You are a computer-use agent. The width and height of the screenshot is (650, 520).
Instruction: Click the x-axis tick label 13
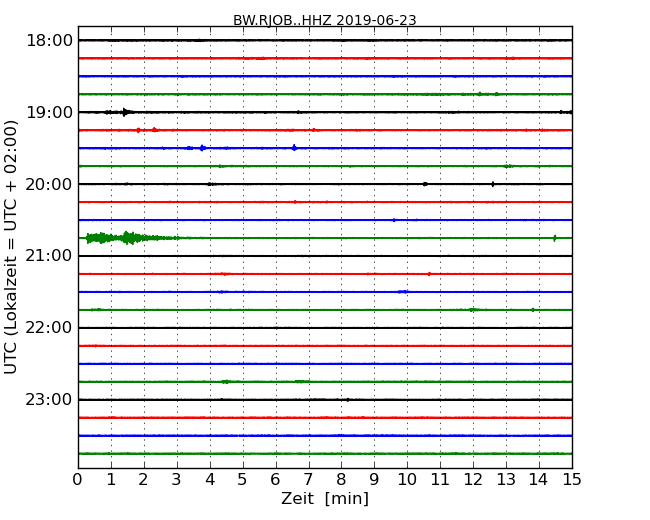coord(506,479)
